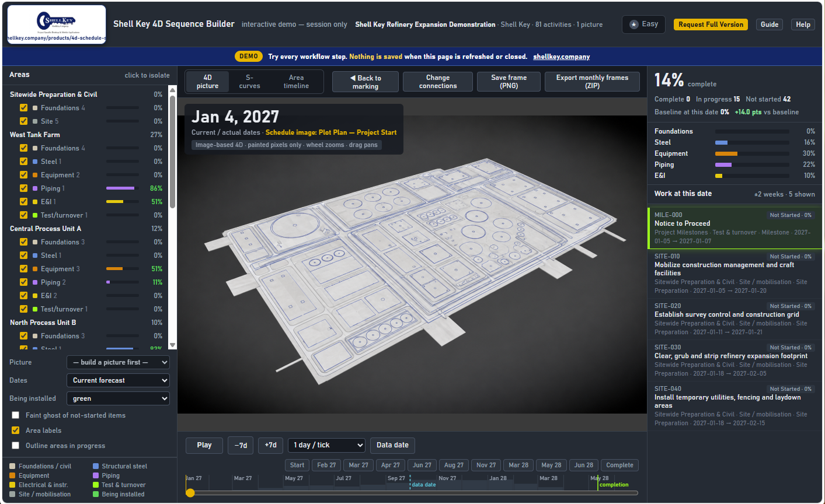Isolate the West Tank Farm area
Screen dimensions: 825x504
(x=86, y=135)
